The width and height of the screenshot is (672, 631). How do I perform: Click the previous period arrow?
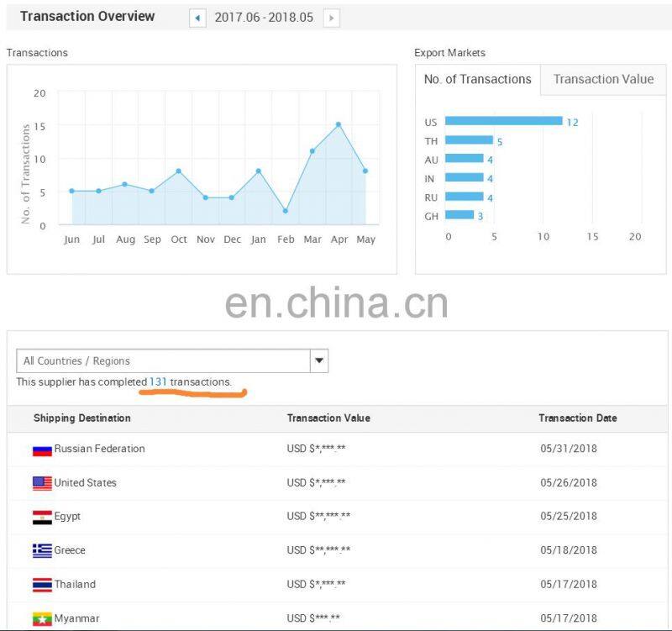point(197,18)
